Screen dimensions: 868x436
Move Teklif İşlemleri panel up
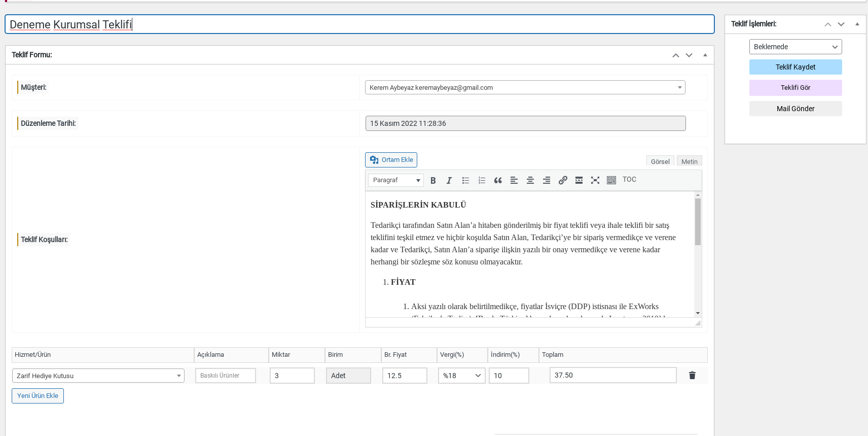coord(828,24)
